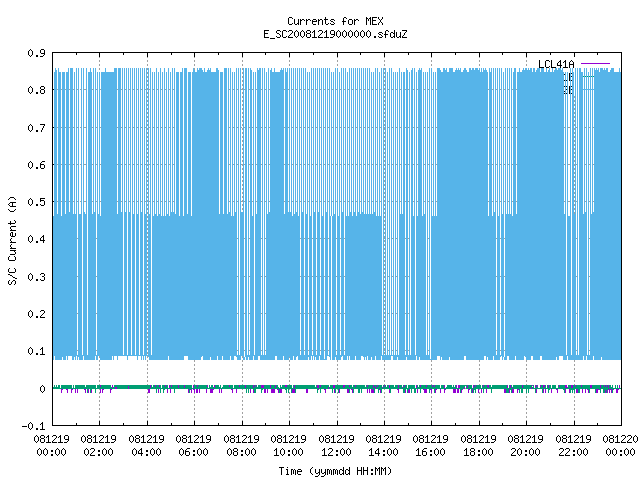Click the 0.2 y-axis tick label
This screenshot has width=640, height=480.
tap(36, 314)
